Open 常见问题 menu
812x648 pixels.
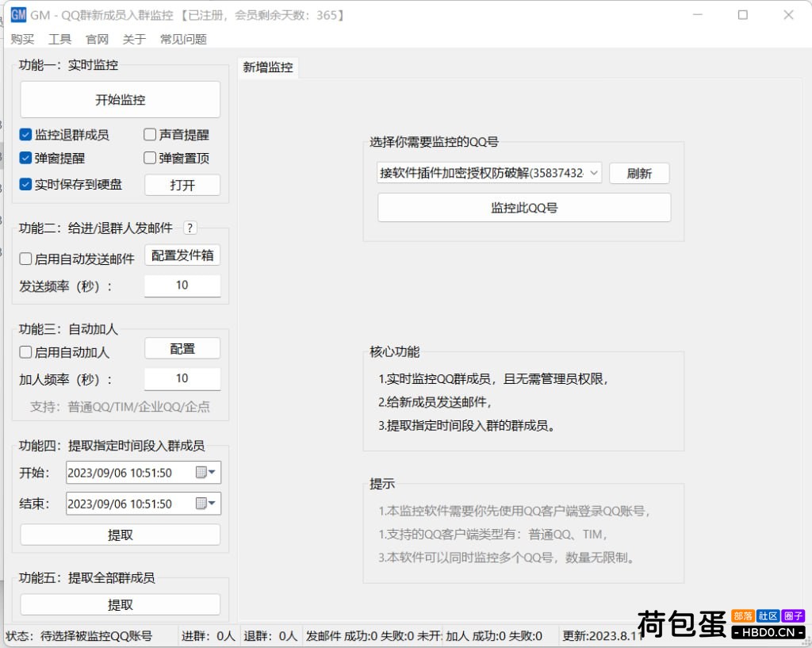pyautogui.click(x=183, y=40)
